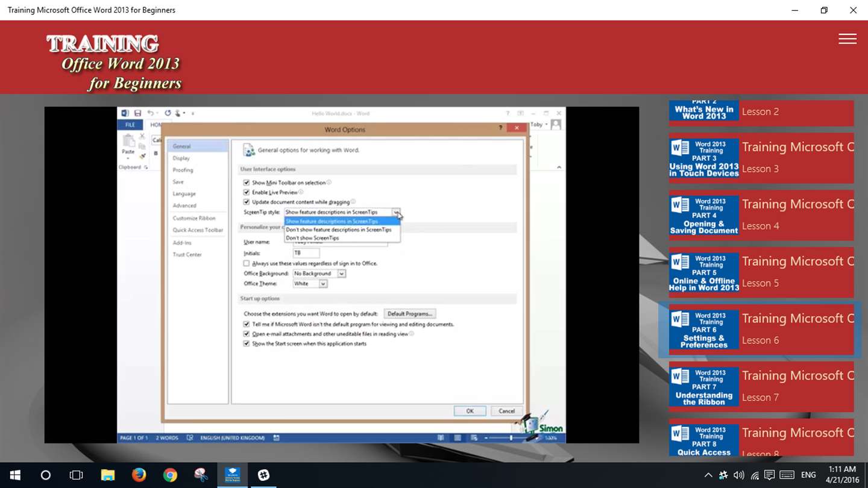Click the Word Options help question mark
The image size is (868, 488).
[500, 128]
